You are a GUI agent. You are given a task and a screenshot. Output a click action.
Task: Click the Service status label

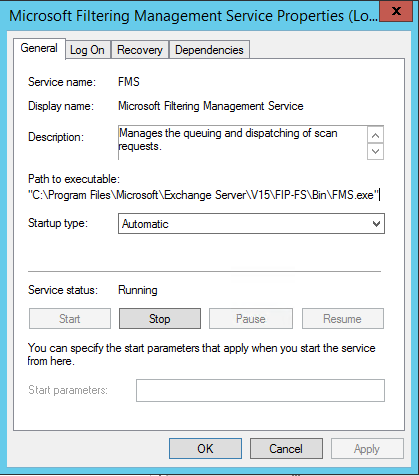click(x=63, y=290)
